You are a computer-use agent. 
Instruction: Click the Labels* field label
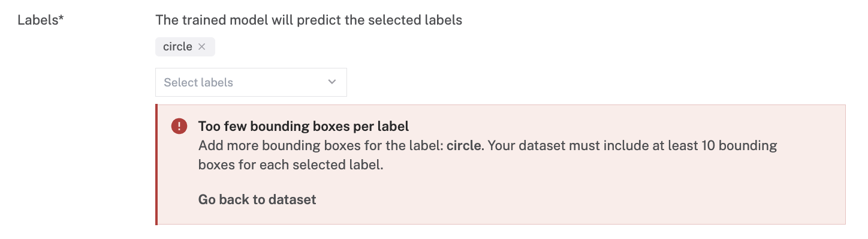pos(41,20)
